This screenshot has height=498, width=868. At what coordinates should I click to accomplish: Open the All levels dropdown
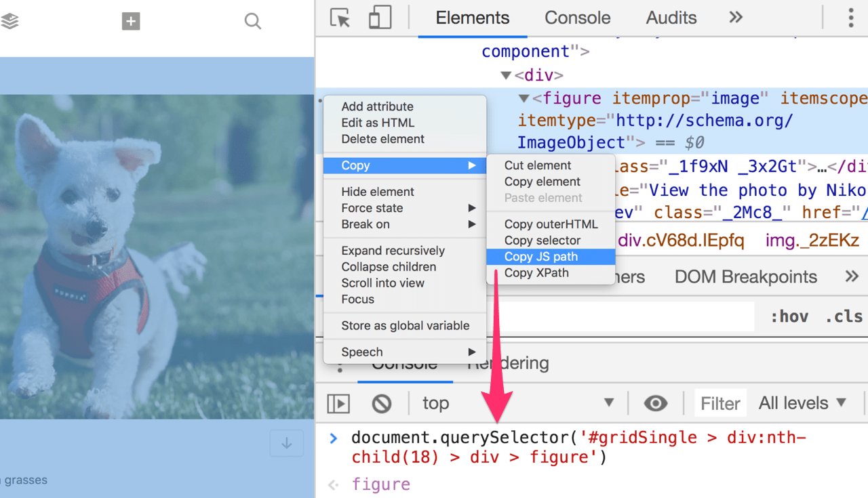pyautogui.click(x=803, y=403)
